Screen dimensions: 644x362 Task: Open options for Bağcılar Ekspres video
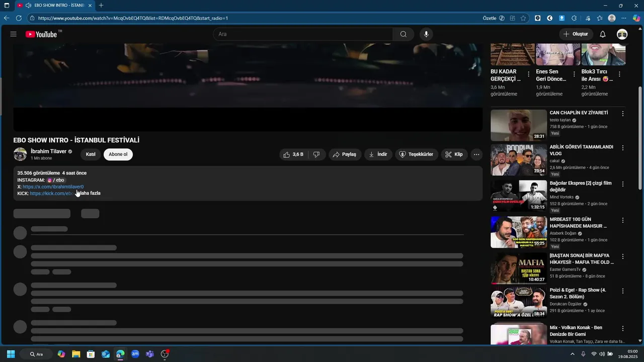pyautogui.click(x=623, y=184)
